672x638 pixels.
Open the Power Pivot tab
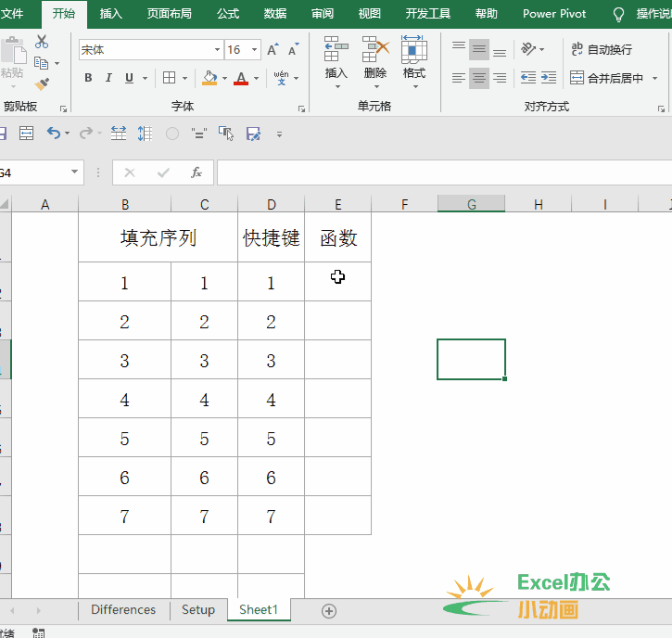[x=553, y=14]
